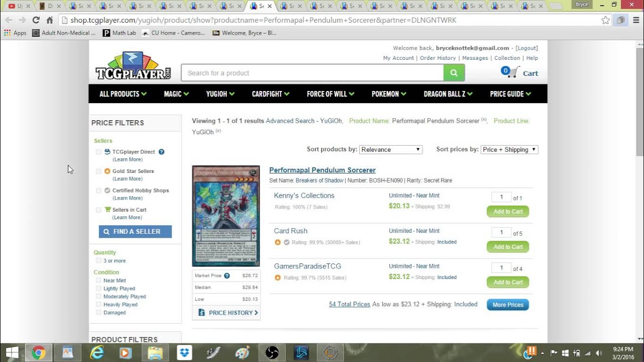The image size is (644, 362).
Task: Check the Gold Star Sellers filter
Action: coord(99,171)
